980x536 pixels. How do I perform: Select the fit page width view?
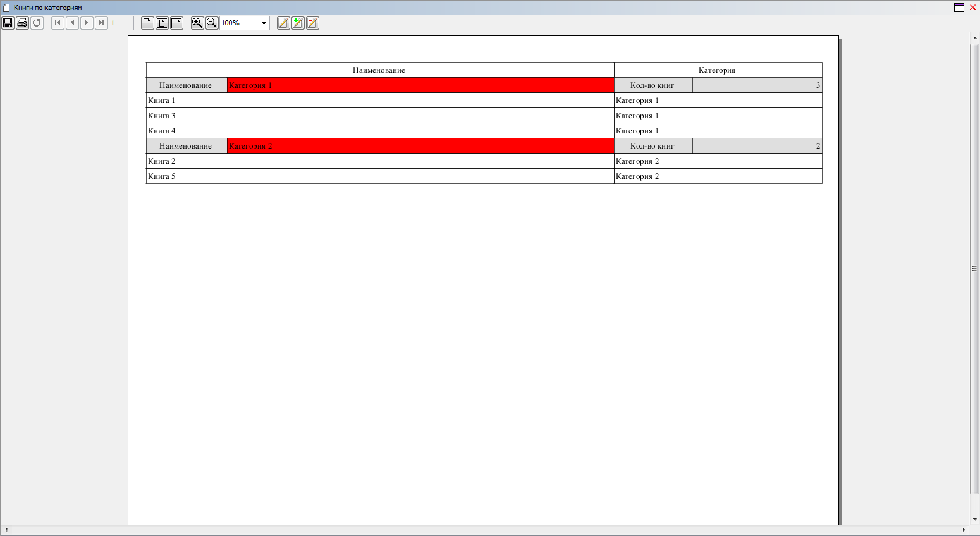(162, 23)
